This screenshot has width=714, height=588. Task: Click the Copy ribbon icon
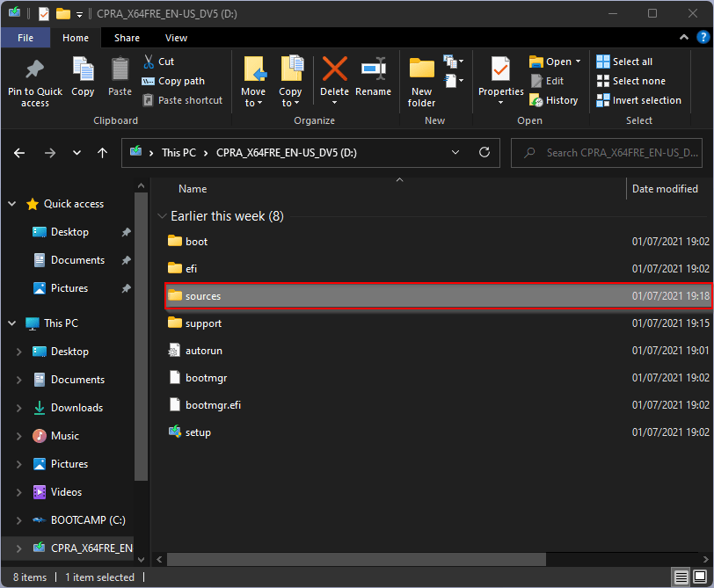pos(83,69)
